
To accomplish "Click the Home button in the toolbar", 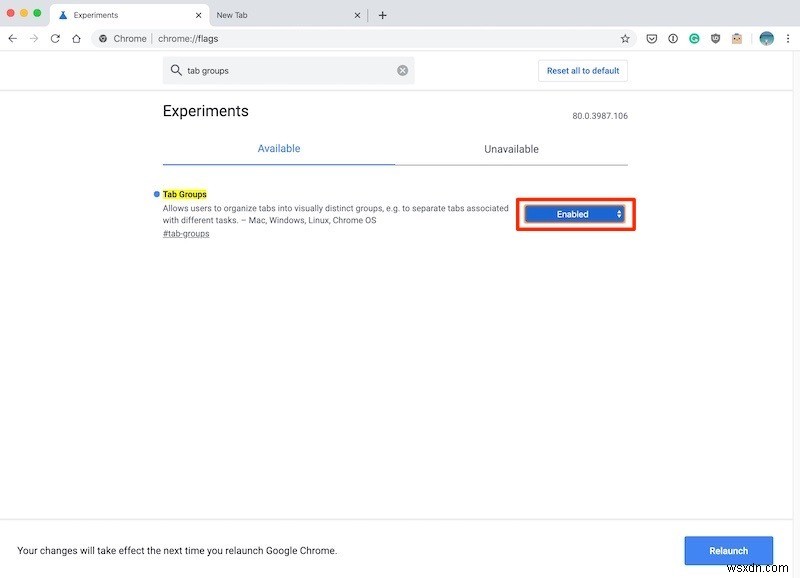I will coord(75,38).
